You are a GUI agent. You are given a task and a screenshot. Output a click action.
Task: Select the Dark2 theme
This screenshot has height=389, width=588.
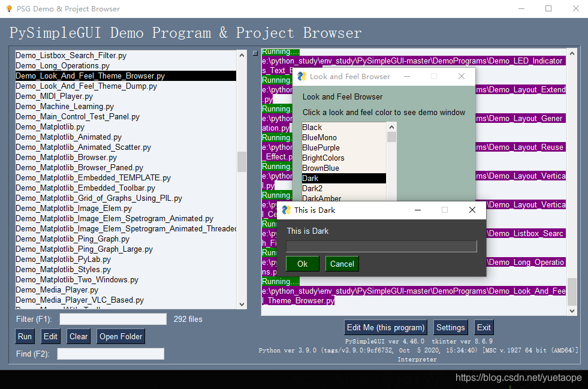coord(344,188)
